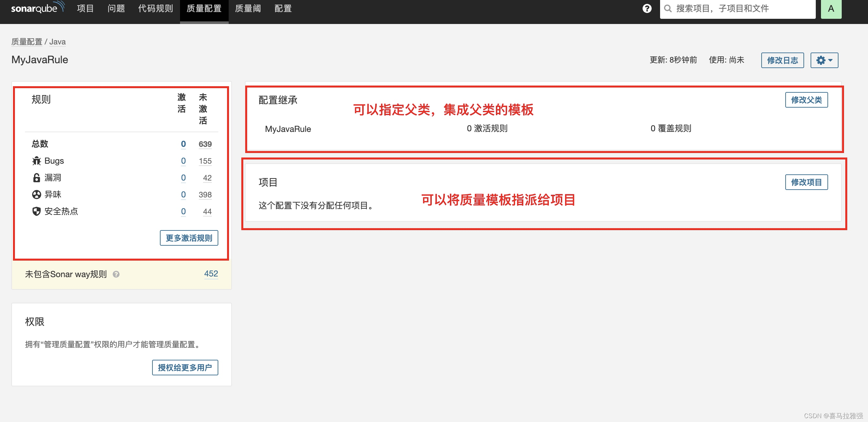The width and height of the screenshot is (868, 422).
Task: Click '这个配置下没有分配任何项目。' message
Action: (316, 205)
